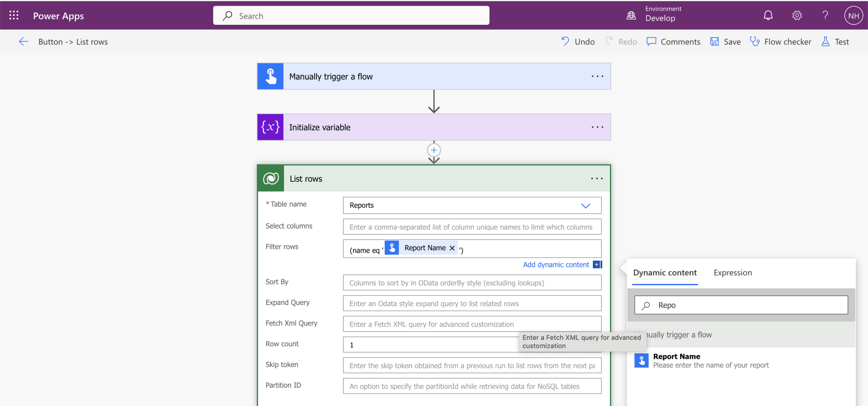Collapse the List rows card header
Image resolution: width=868 pixels, height=406 pixels.
(434, 179)
